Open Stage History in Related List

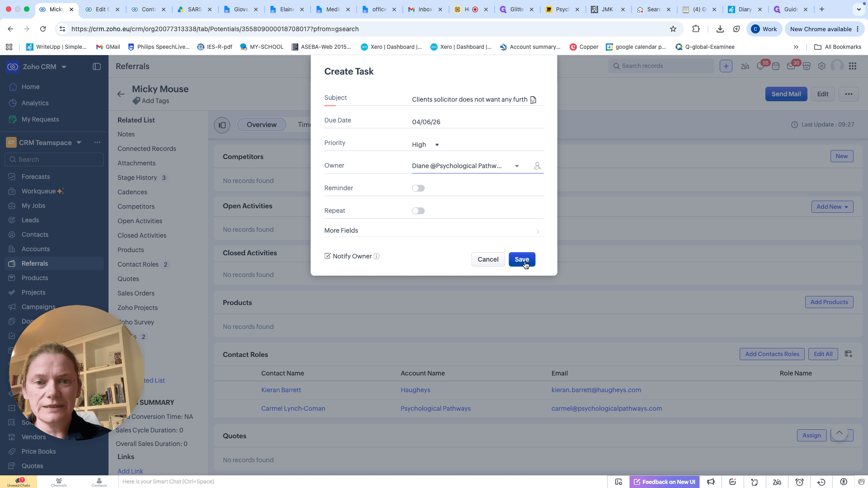(137, 178)
